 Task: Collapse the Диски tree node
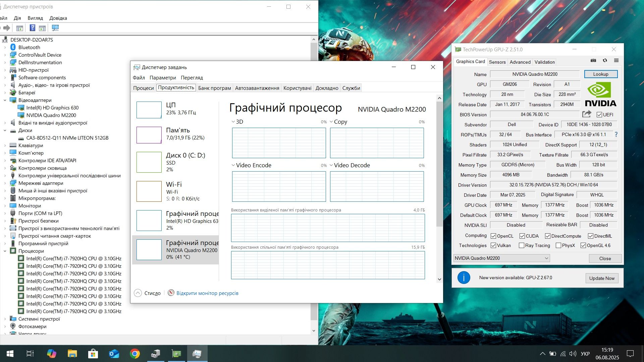(5, 130)
